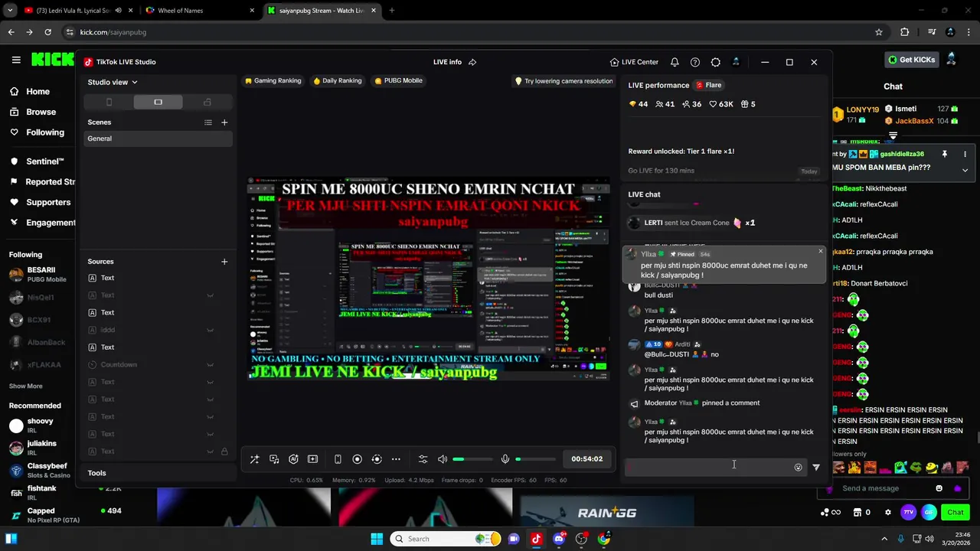Screen dimensions: 980x551
Task: Open LIVE info in title bar
Action: (x=447, y=62)
